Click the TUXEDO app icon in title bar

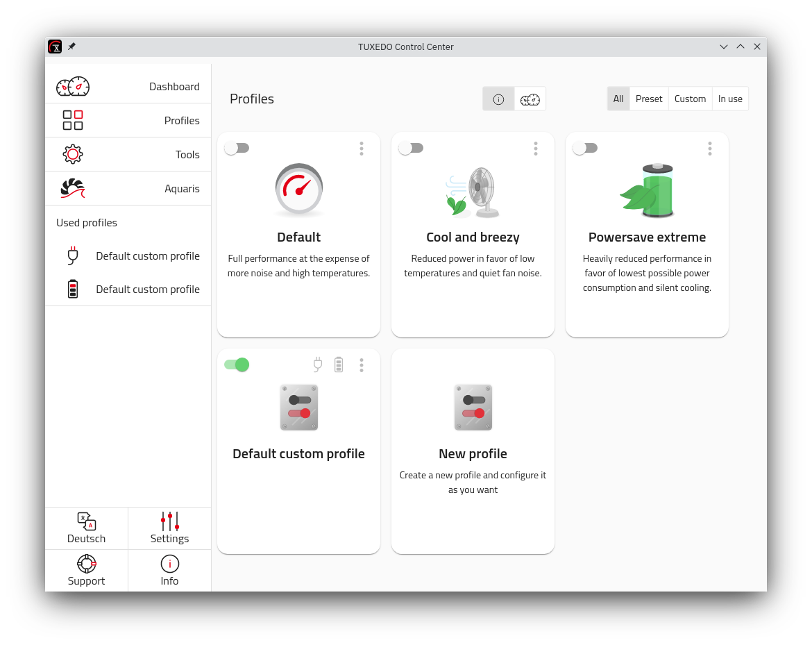[x=55, y=47]
